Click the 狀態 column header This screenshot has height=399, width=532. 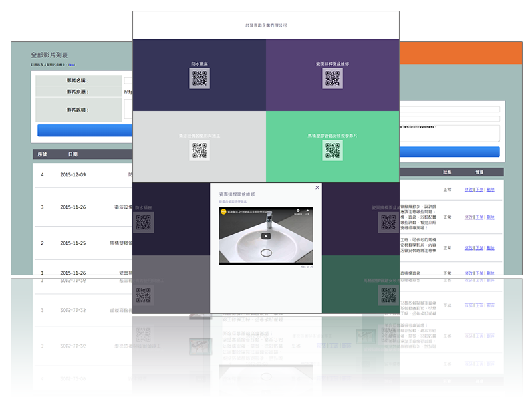447,172
